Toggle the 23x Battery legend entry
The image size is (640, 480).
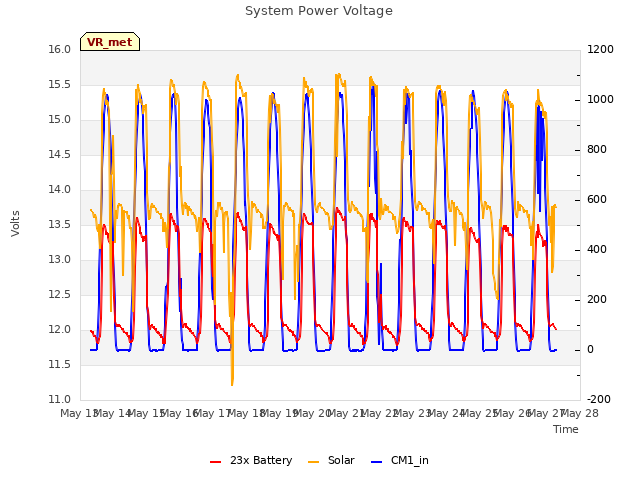[x=251, y=460]
